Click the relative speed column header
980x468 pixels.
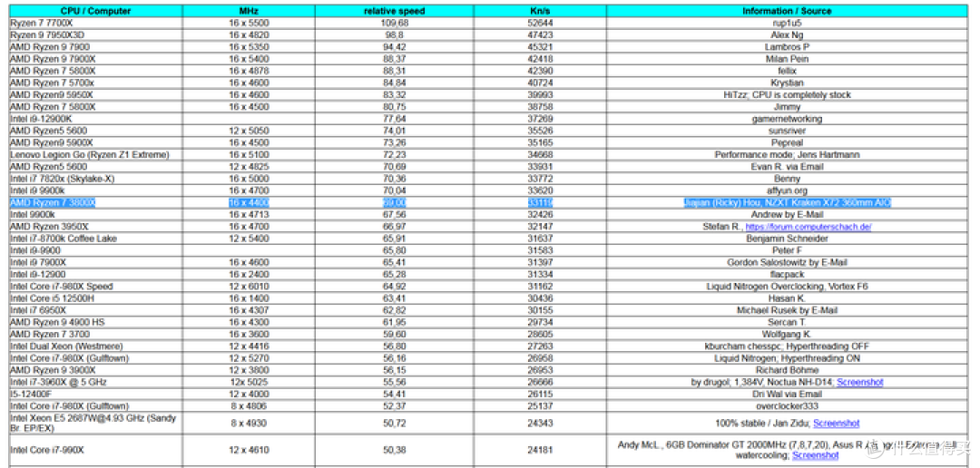[394, 11]
